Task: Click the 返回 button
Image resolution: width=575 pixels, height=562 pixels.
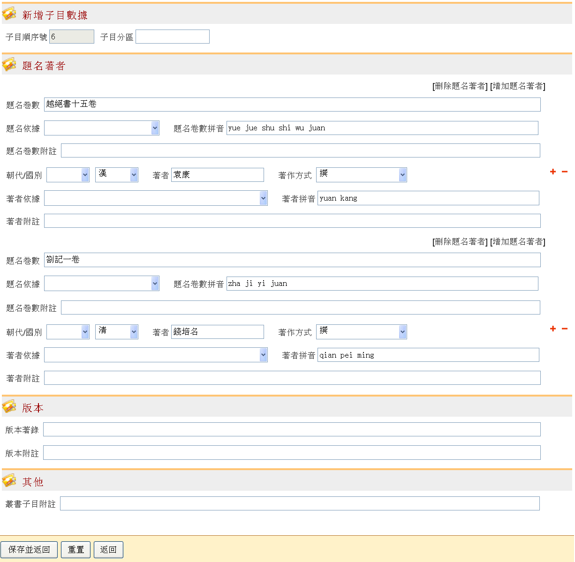Action: click(x=108, y=550)
